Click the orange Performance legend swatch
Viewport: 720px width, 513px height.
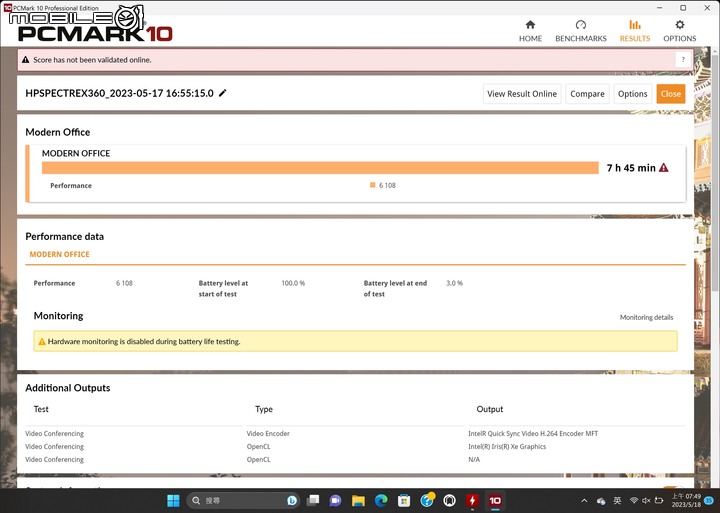click(372, 185)
